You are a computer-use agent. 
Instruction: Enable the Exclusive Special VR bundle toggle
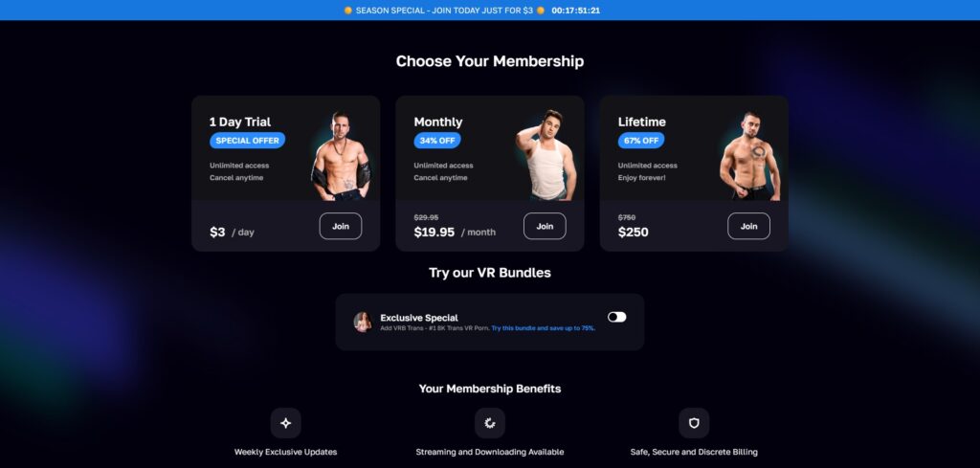[617, 317]
